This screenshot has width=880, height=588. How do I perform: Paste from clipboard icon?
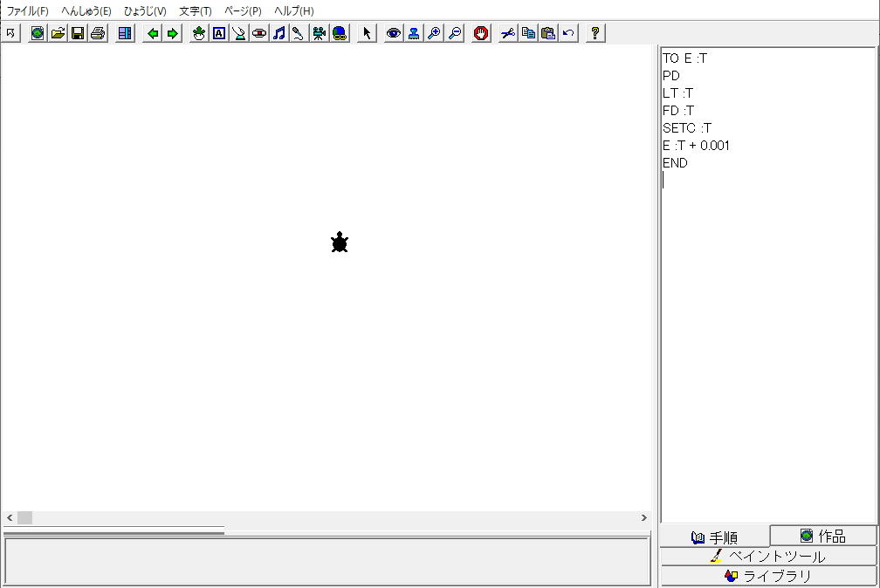(x=548, y=33)
